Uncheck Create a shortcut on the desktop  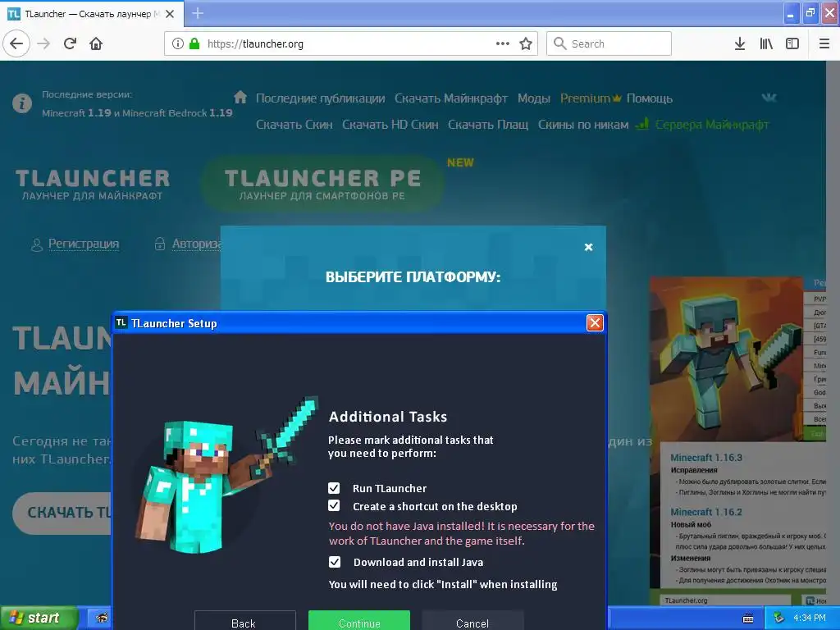click(334, 505)
